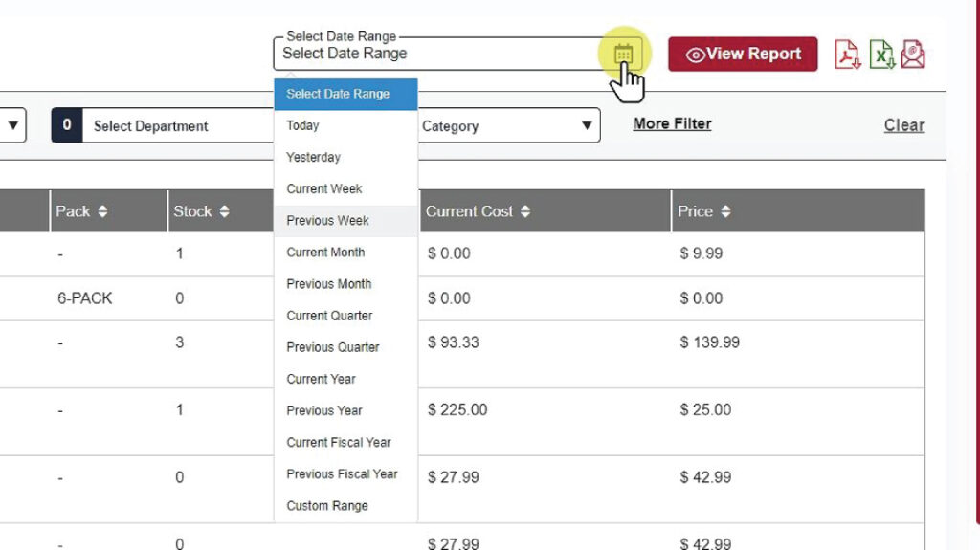Choose Current Fiscal Year option
980x550 pixels.
(339, 442)
